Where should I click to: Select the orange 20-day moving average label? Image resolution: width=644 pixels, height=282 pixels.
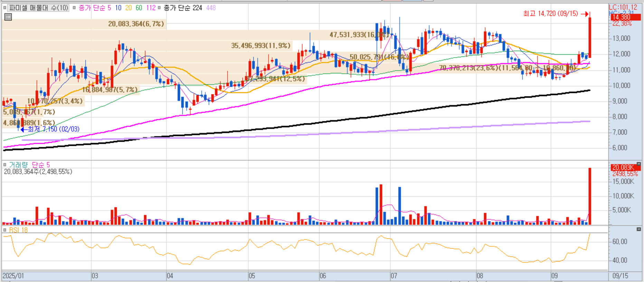(129, 8)
